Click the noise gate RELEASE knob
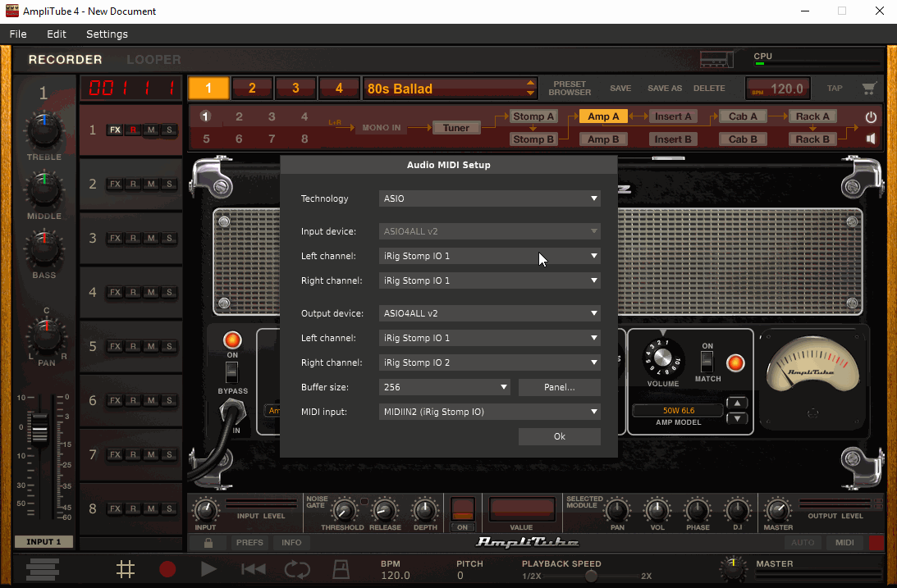This screenshot has width=897, height=588. click(384, 510)
